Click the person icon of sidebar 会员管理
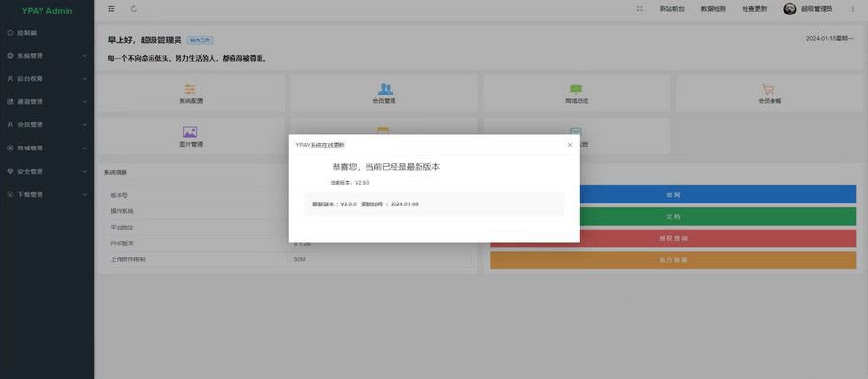The width and height of the screenshot is (868, 379). pyautogui.click(x=10, y=125)
